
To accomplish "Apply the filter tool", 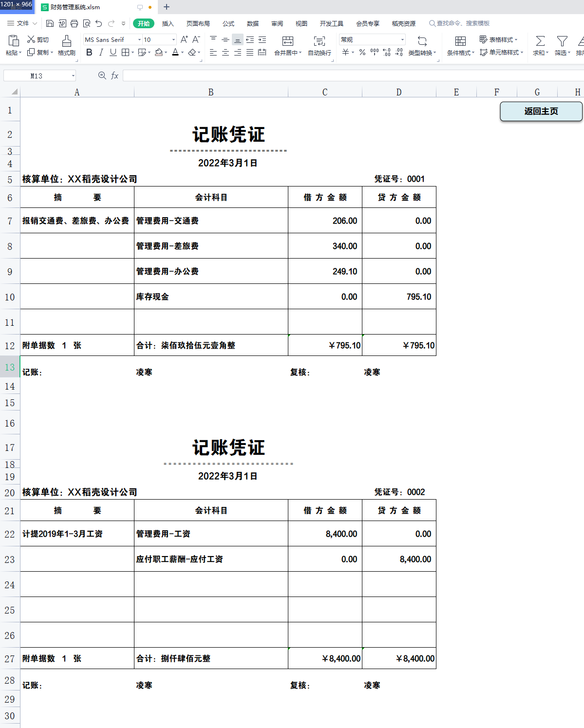I will pos(561,46).
